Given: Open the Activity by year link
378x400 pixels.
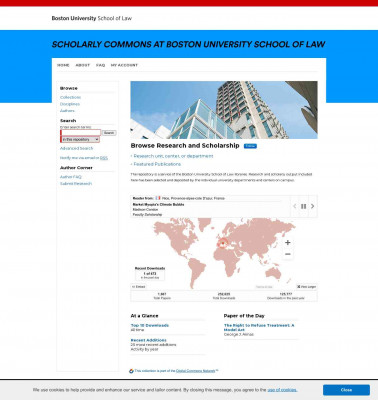Looking at the screenshot, I should tap(144, 349).
